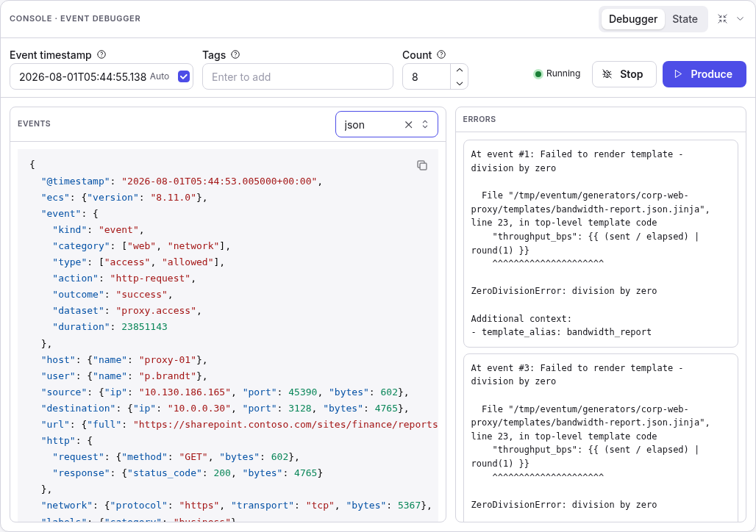
Task: Click the ERRORS panel heading
Action: coord(479,119)
